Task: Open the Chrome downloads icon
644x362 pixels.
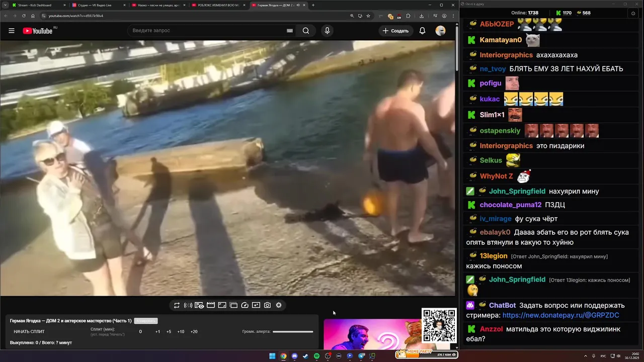Action: point(421,16)
